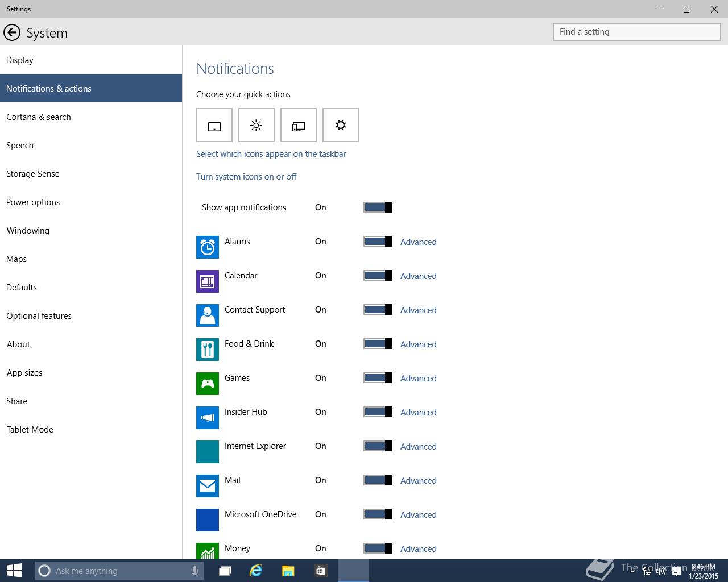Screen dimensions: 728x582
Task: Click the Insider Hub megaphone icon
Action: (208, 418)
